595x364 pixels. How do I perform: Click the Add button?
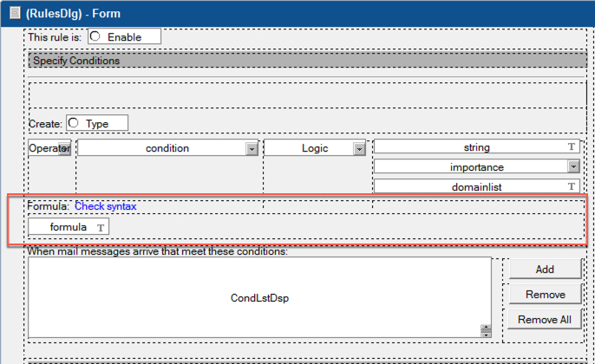pos(545,270)
